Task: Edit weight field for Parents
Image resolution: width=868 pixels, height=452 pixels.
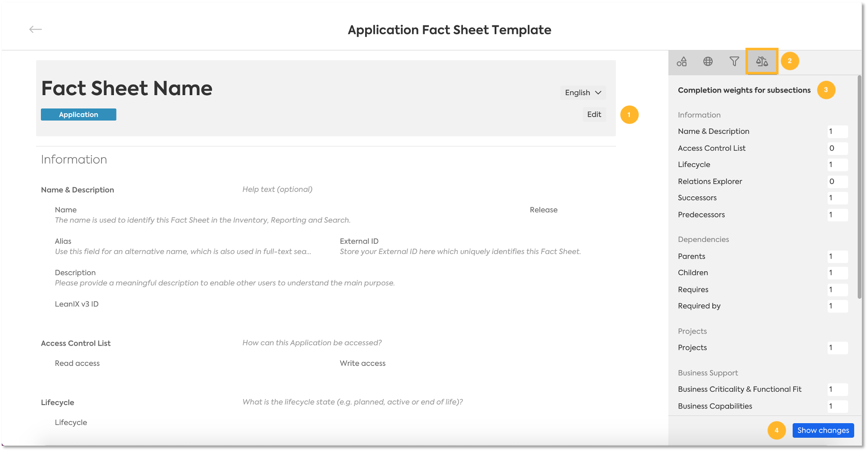Action: [x=837, y=257]
